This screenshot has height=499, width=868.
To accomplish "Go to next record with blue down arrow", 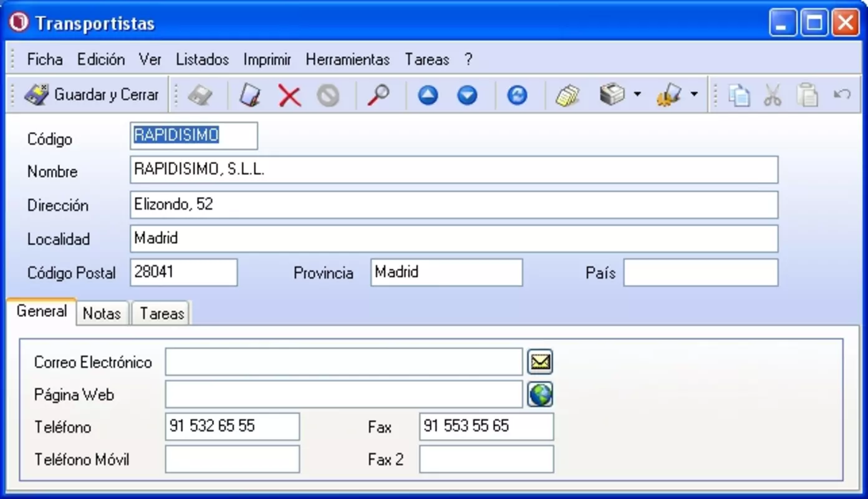I will [467, 95].
